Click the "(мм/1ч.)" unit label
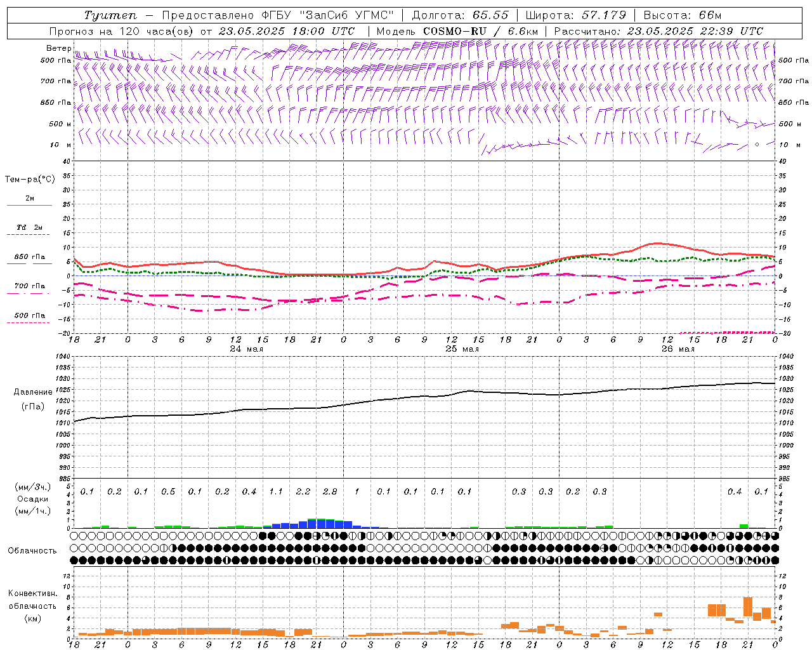 tap(32, 511)
